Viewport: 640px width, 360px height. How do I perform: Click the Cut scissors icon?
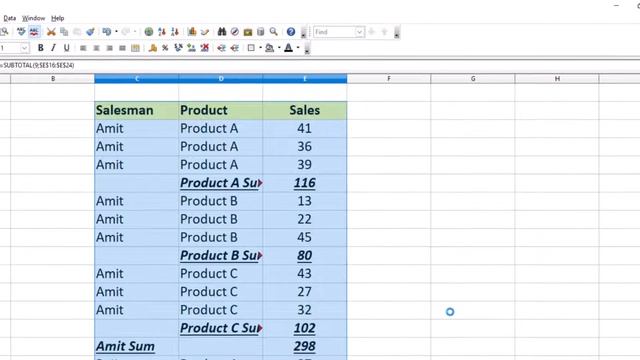[x=51, y=31]
